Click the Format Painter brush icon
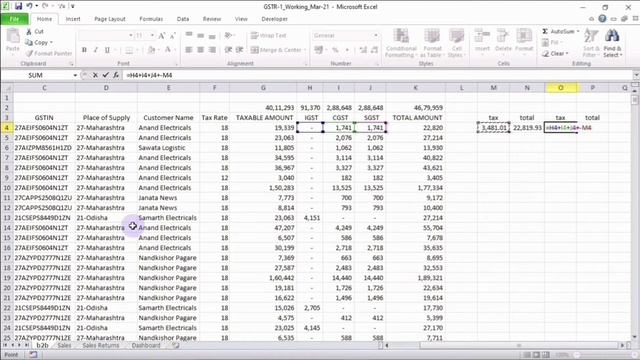This screenshot has width=640, height=360. (x=29, y=53)
